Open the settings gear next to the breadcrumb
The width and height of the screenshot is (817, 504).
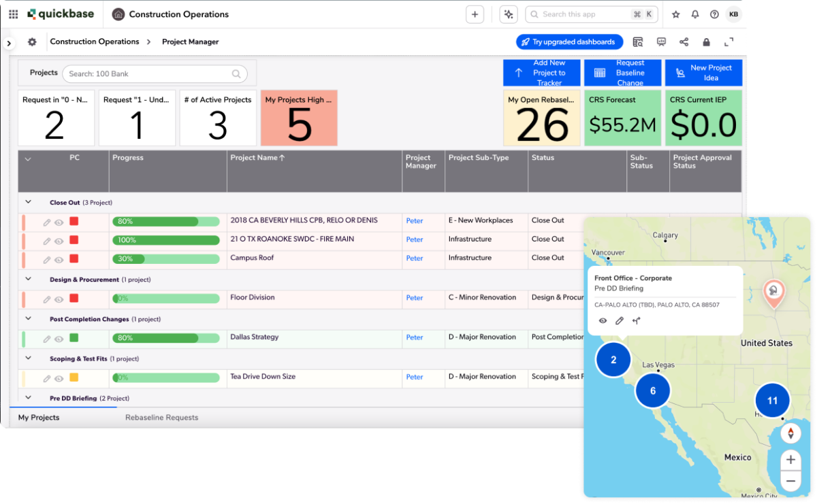[31, 41]
